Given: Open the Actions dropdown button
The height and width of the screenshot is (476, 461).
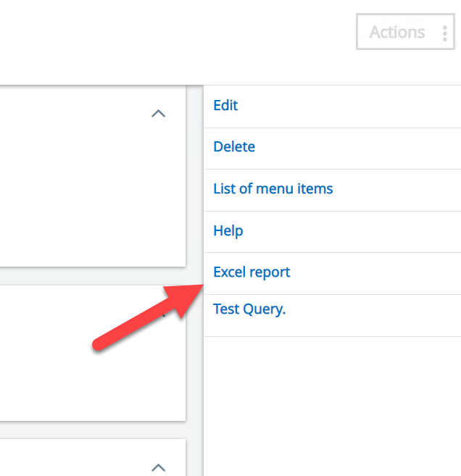Looking at the screenshot, I should pos(405,32).
